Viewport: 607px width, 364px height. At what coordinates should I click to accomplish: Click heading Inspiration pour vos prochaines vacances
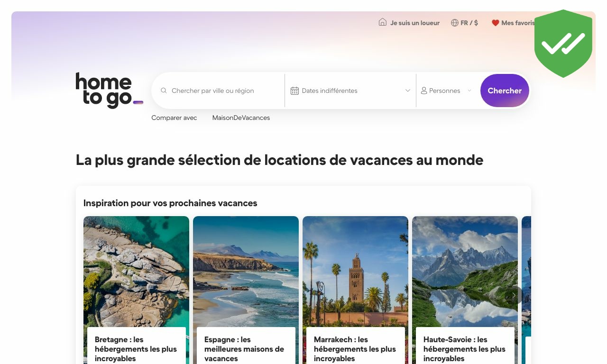click(x=170, y=203)
